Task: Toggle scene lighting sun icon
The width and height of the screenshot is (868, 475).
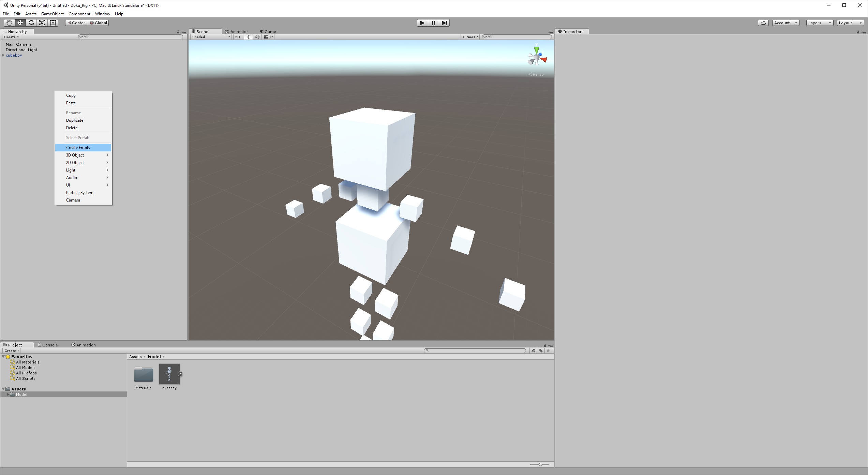Action: tap(248, 37)
